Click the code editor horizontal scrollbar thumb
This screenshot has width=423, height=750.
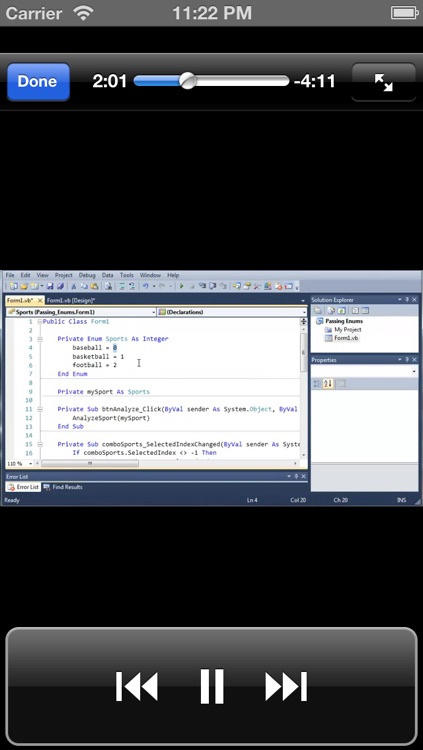click(x=90, y=463)
